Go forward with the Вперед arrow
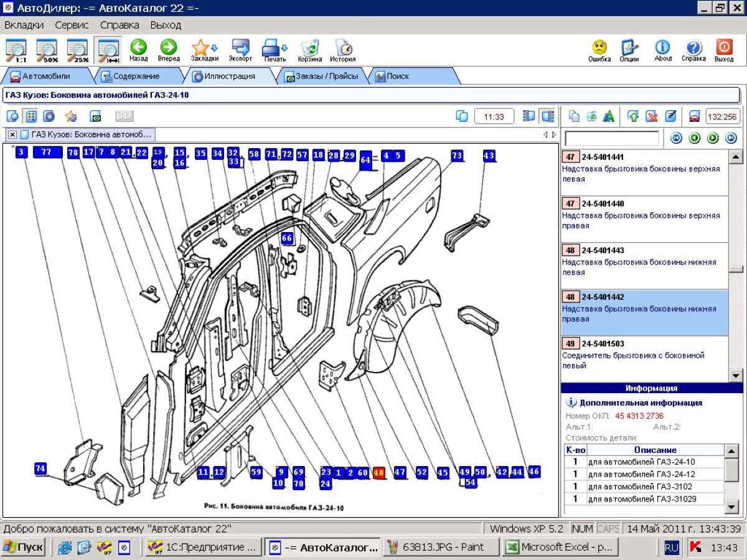The image size is (747, 560). coord(168,50)
